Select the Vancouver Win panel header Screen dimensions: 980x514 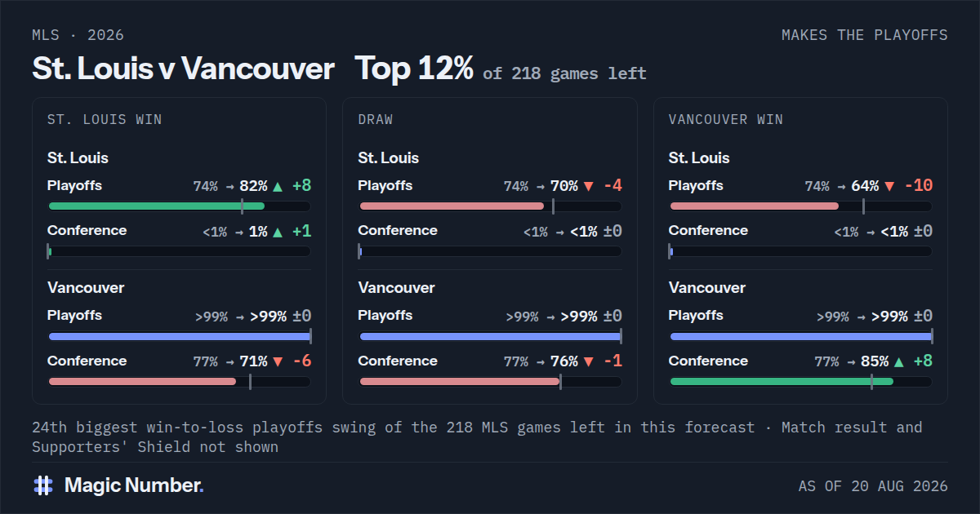[x=726, y=120]
